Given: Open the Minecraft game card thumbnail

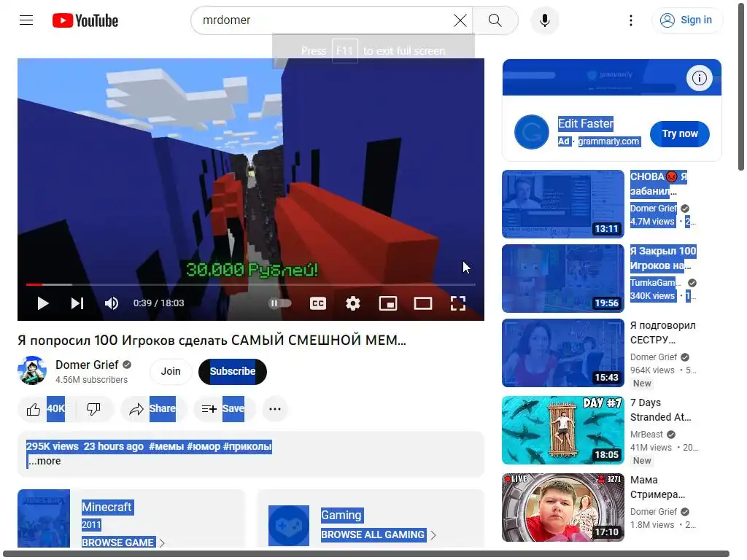Looking at the screenshot, I should (x=44, y=518).
